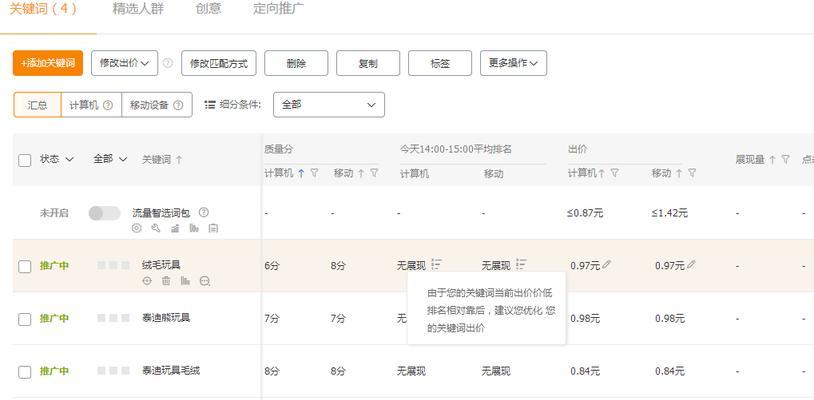Screen dimensions: 814x400
Task: Click +添加关键词 button
Action: [x=48, y=63]
